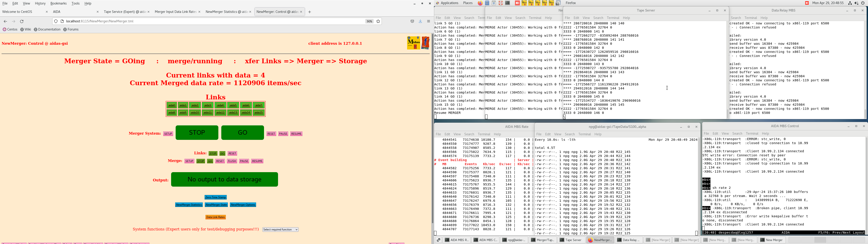Toggle link aida0 indicator
Screen dimensions: 868x244
click(x=172, y=106)
